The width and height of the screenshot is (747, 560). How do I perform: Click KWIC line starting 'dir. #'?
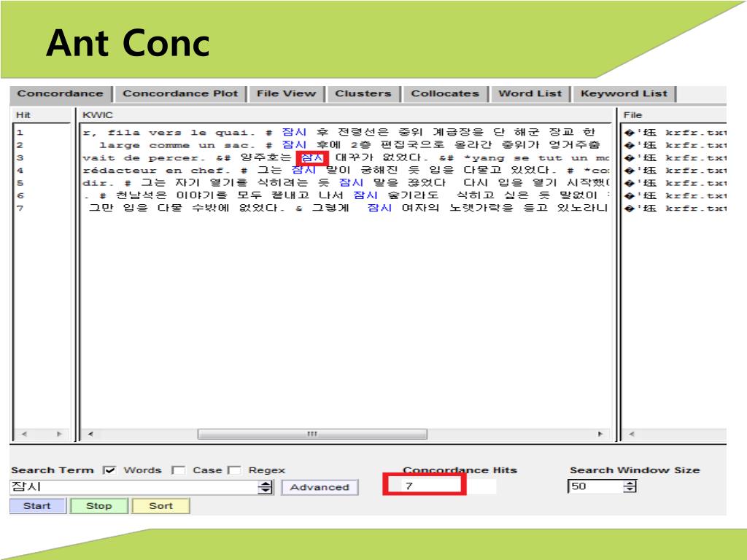[345, 183]
